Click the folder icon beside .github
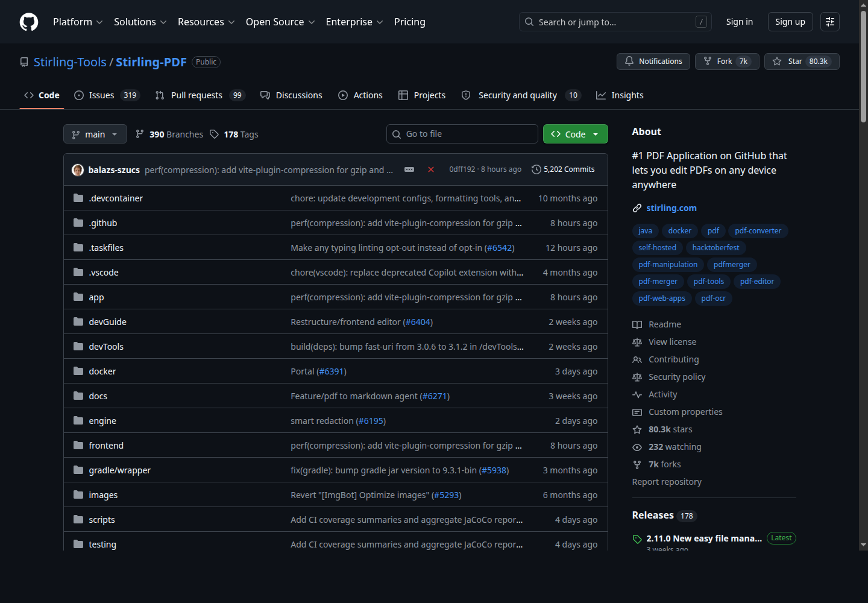868x603 pixels. pyautogui.click(x=78, y=223)
